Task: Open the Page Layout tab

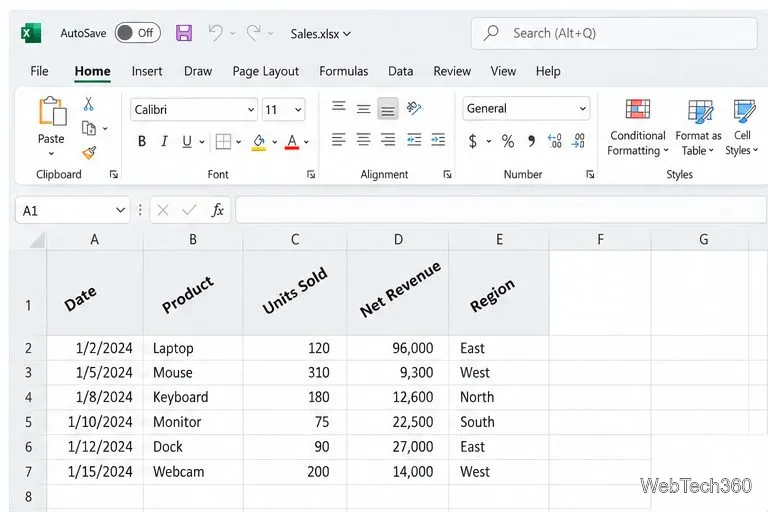Action: point(265,72)
